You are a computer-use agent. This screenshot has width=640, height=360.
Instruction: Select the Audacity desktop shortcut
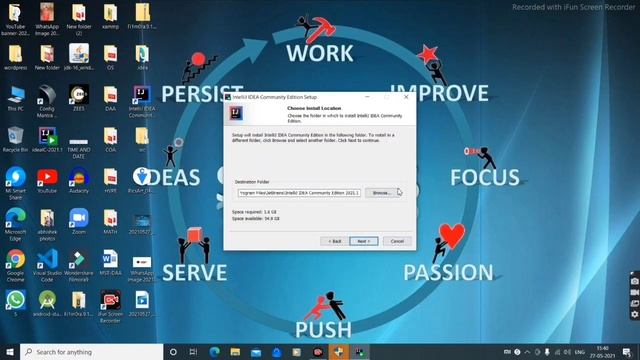pyautogui.click(x=79, y=180)
